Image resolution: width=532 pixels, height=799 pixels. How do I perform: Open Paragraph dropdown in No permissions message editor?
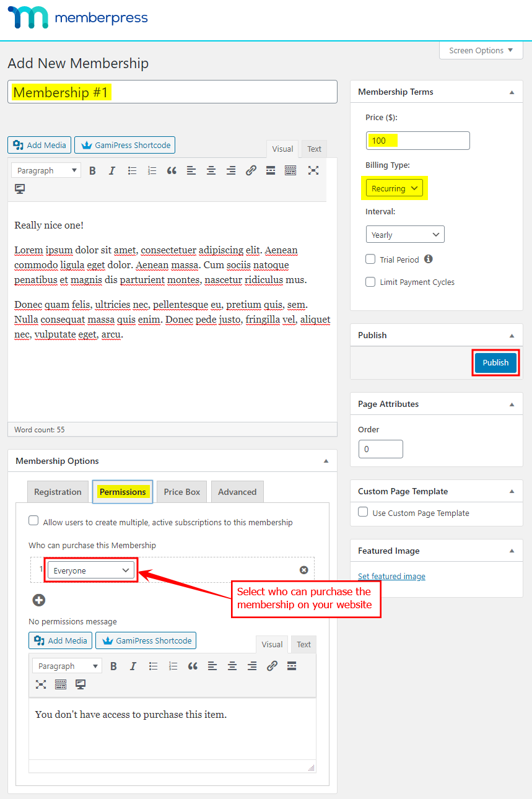point(68,666)
